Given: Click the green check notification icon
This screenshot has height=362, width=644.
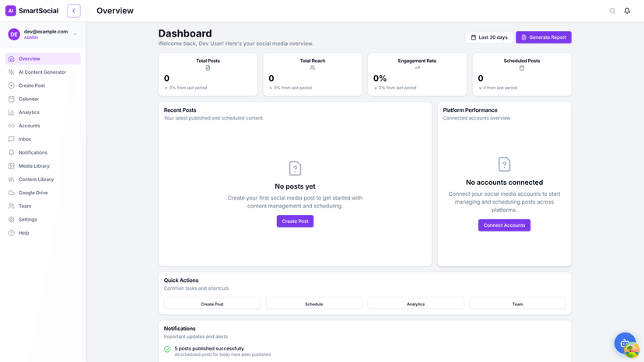Looking at the screenshot, I should (167, 350).
